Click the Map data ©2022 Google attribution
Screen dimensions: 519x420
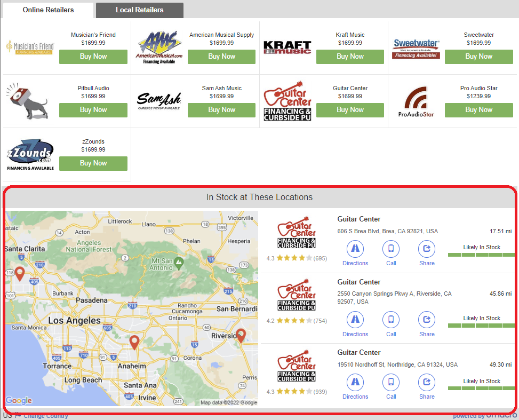click(x=229, y=402)
